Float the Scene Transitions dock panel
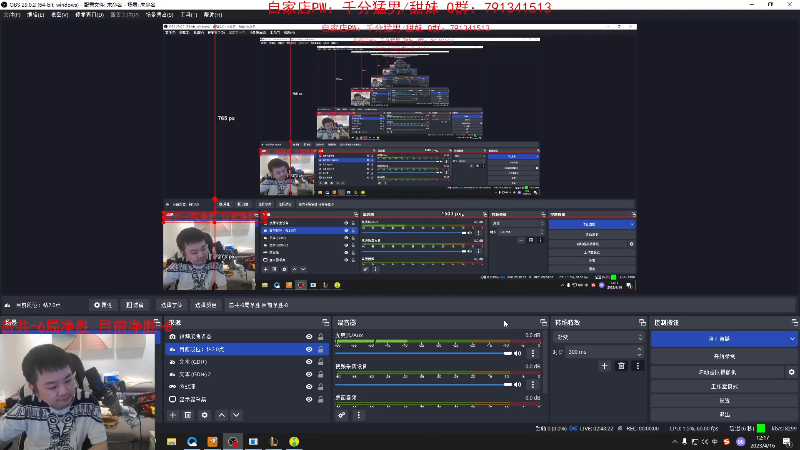The image size is (800, 450). coord(642,322)
